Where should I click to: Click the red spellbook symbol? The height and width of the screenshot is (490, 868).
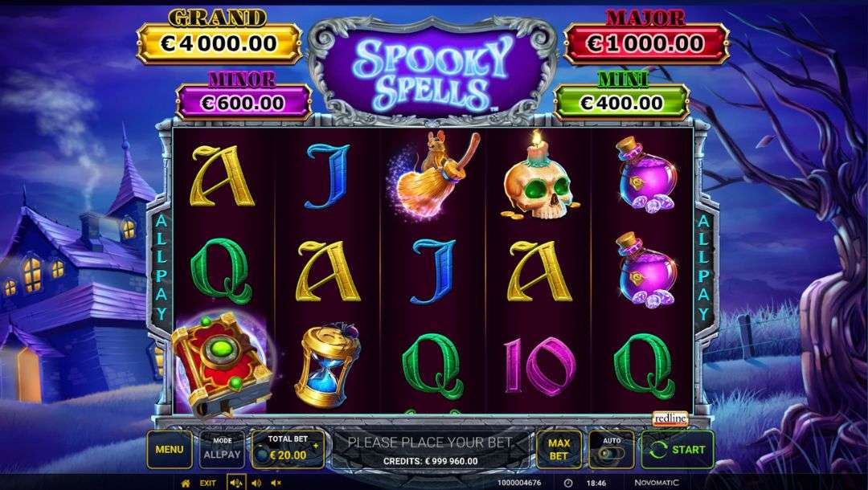pos(222,364)
